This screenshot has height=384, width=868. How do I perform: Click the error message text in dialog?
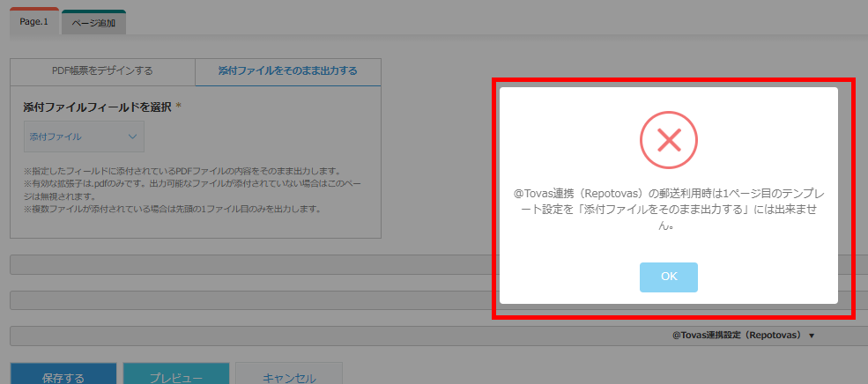(x=668, y=208)
